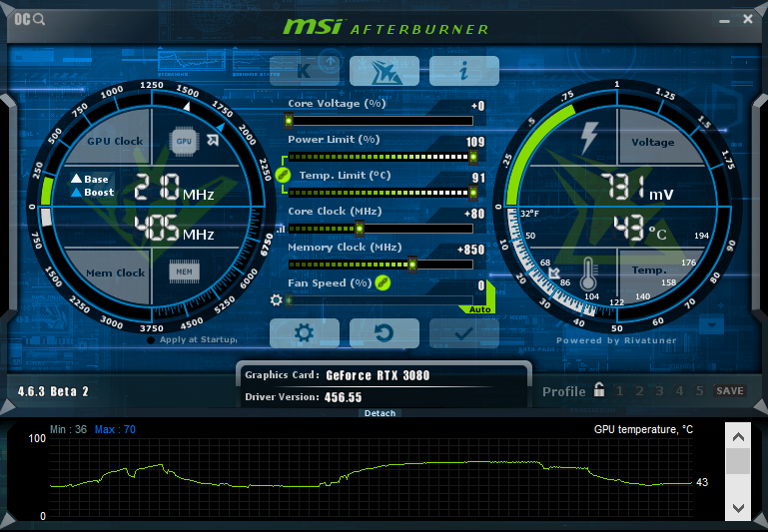This screenshot has width=768, height=532.
Task: Click the GPU Clock panel label
Action: click(115, 141)
